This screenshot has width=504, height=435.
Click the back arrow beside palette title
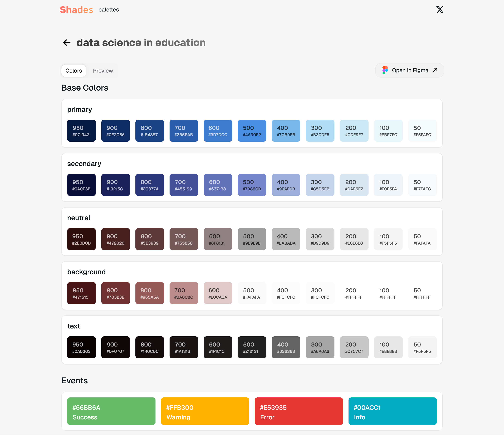67,43
